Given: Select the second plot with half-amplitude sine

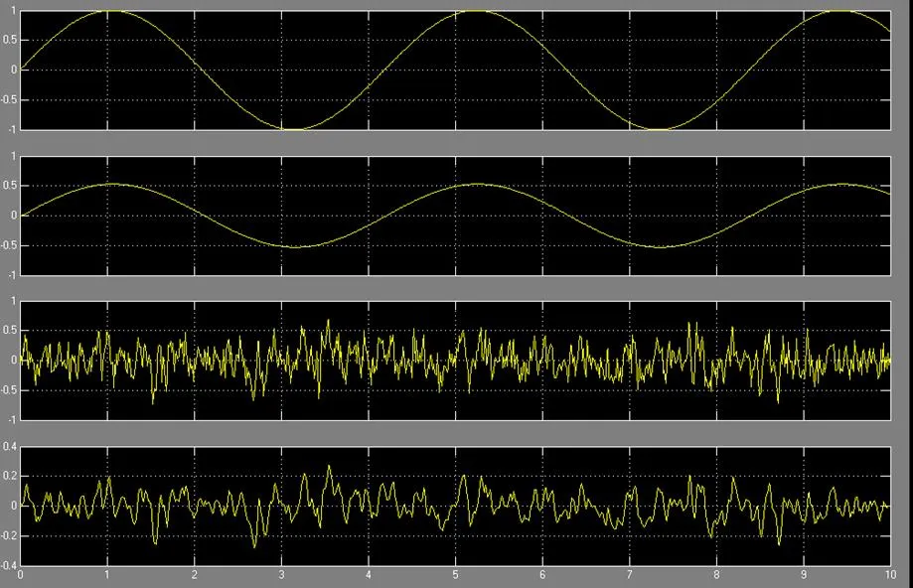Looking at the screenshot, I should pos(455,216).
